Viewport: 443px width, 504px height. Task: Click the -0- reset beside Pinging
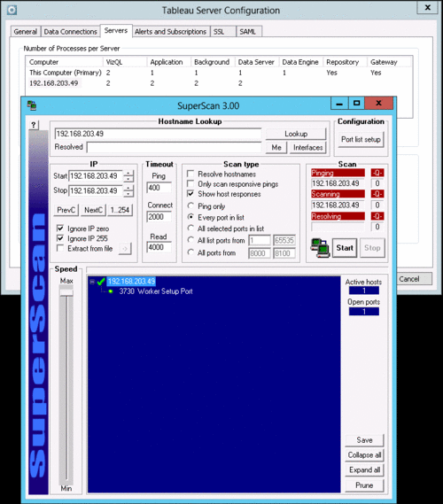[377, 173]
